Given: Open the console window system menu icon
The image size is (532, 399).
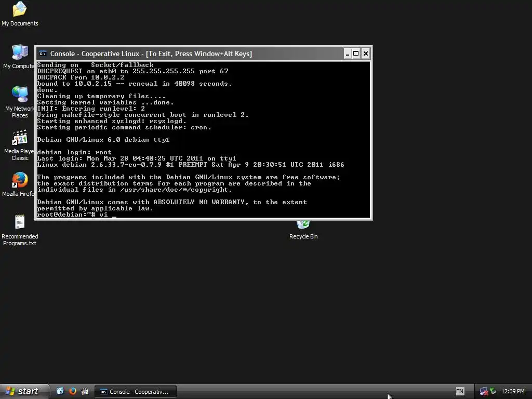Looking at the screenshot, I should tap(43, 54).
